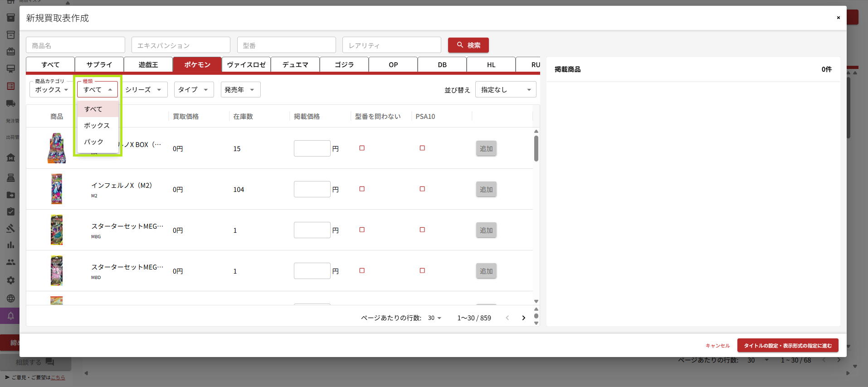Click the magnifier search button
868x387 pixels.
(x=468, y=45)
